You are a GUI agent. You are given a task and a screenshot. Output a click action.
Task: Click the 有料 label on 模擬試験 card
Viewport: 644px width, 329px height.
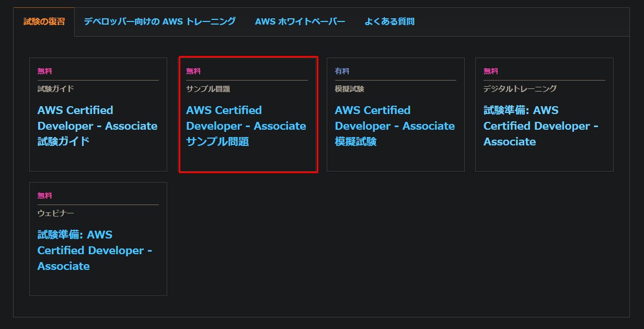tap(342, 71)
